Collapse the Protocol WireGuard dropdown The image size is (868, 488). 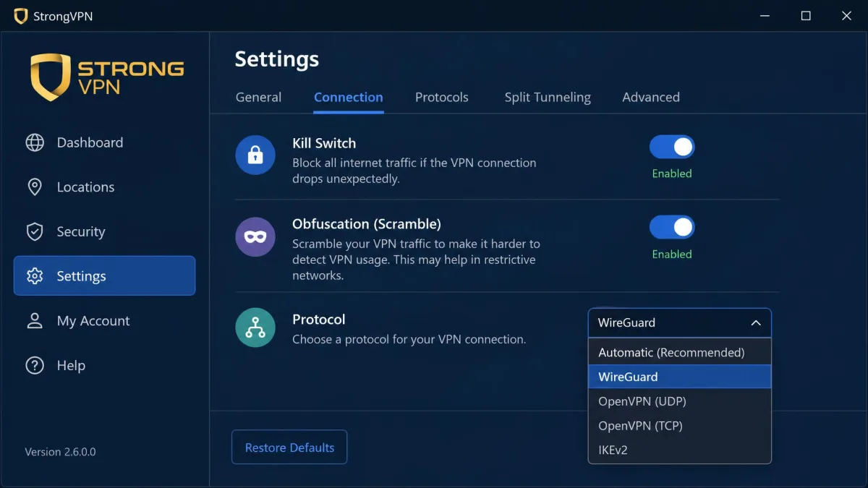[680, 322]
